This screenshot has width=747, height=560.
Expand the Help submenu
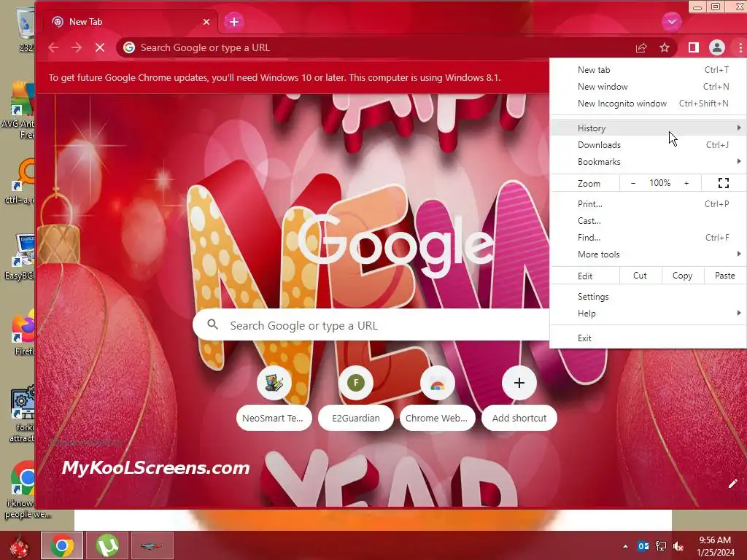(x=649, y=314)
